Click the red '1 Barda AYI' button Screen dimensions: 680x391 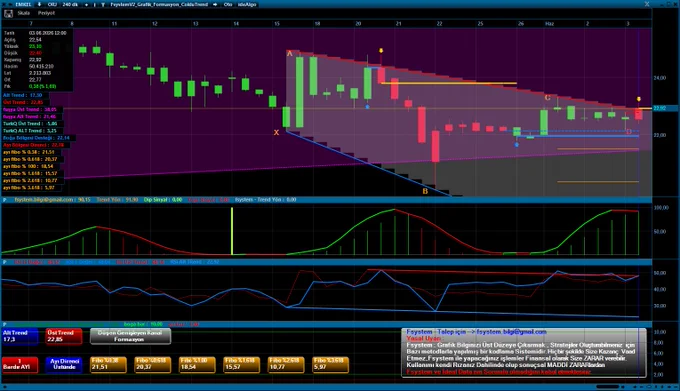pyautogui.click(x=20, y=365)
